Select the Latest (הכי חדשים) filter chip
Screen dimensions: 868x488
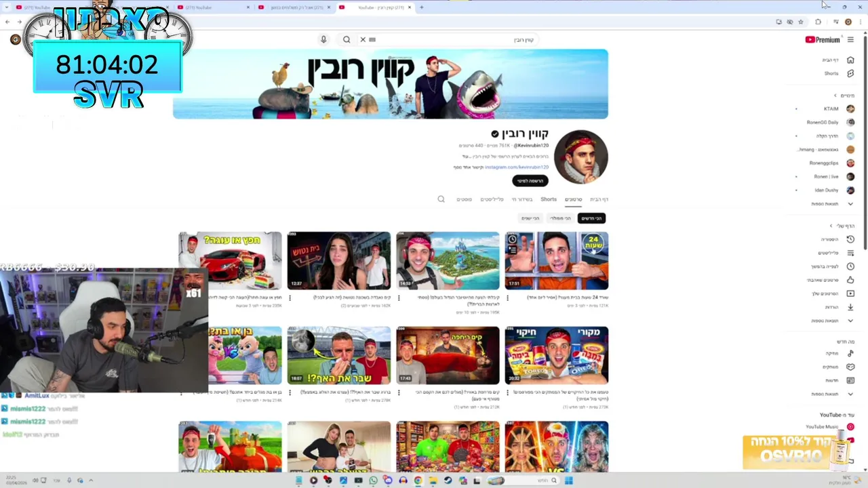(591, 218)
